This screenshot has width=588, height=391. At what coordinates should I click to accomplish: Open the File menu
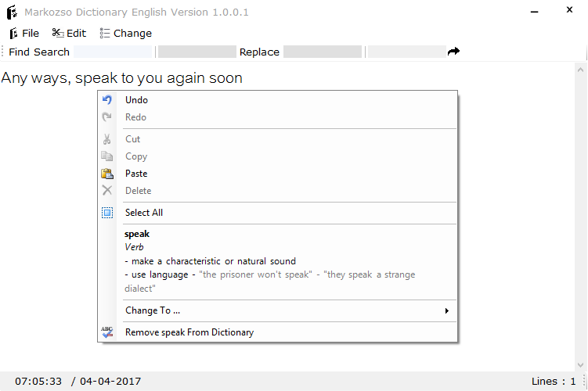(x=23, y=33)
